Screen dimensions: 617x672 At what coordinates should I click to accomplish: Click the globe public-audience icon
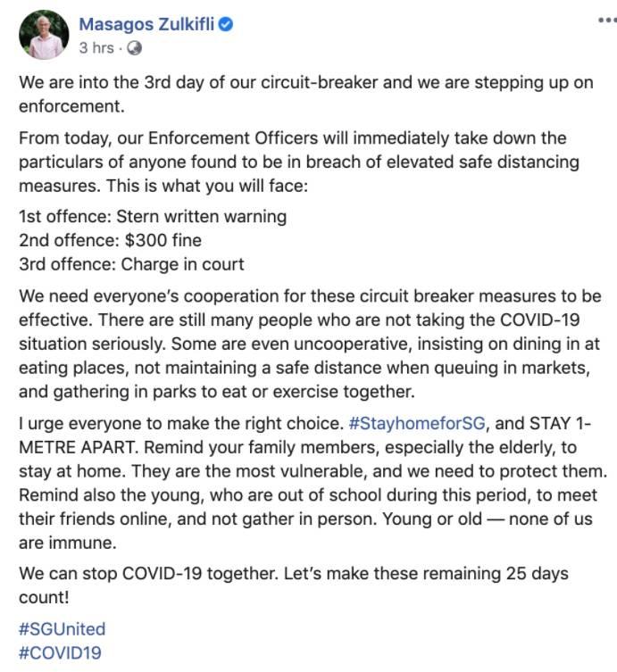(x=135, y=47)
